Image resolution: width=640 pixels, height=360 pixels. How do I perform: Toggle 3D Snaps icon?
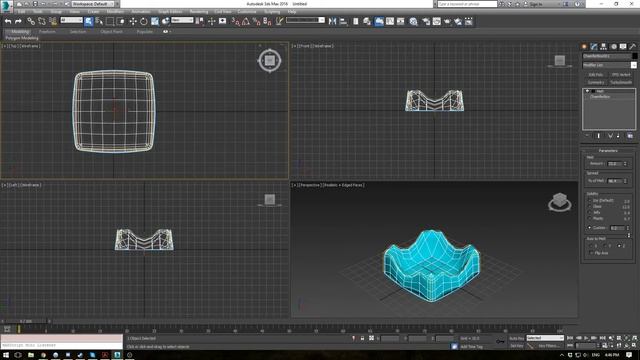236,21
